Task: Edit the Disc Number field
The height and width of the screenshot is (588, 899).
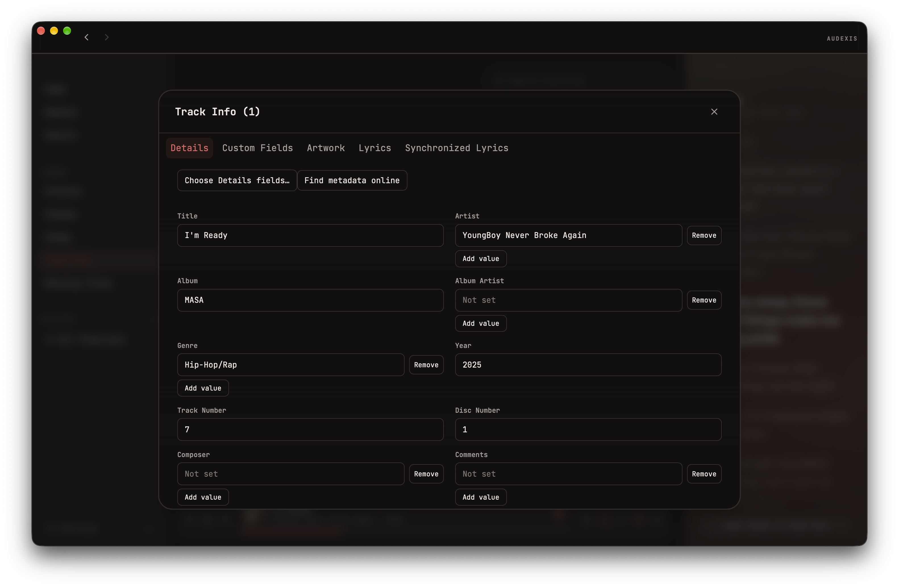Action: (x=588, y=429)
